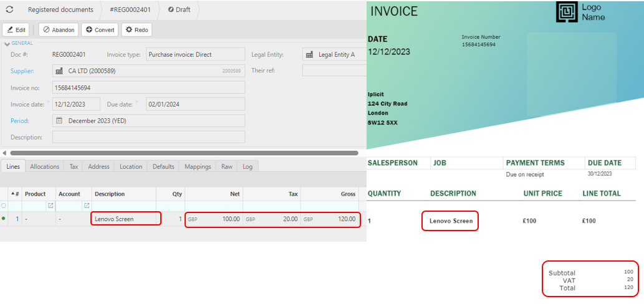Click the Legal Entity A field

click(334, 54)
